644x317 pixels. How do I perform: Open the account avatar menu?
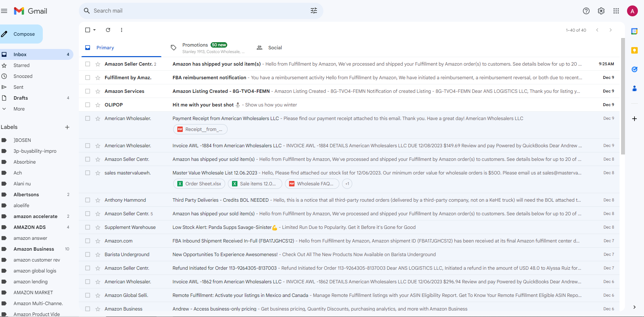pos(632,11)
